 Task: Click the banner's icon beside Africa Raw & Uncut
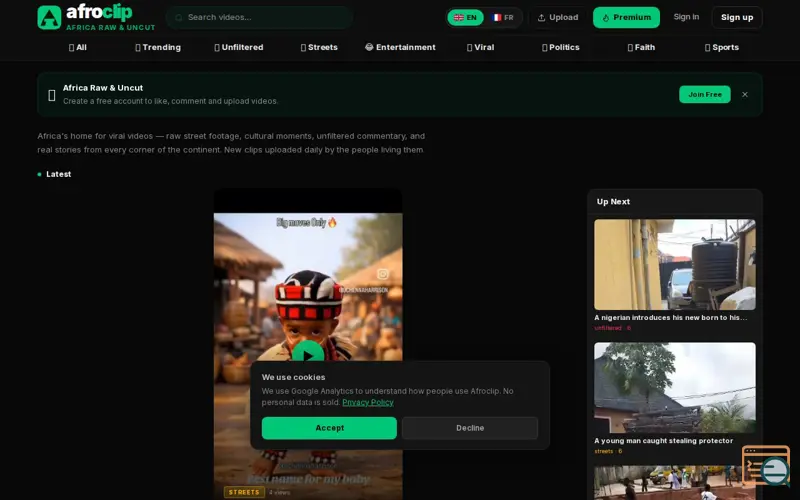coord(52,95)
